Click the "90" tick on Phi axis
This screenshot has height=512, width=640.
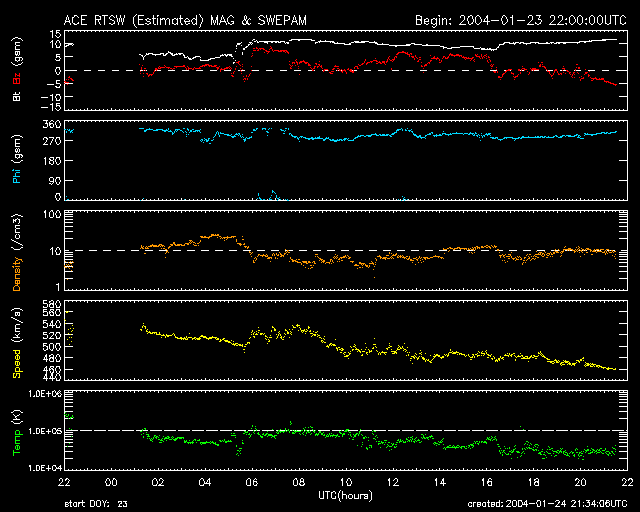click(x=56, y=180)
